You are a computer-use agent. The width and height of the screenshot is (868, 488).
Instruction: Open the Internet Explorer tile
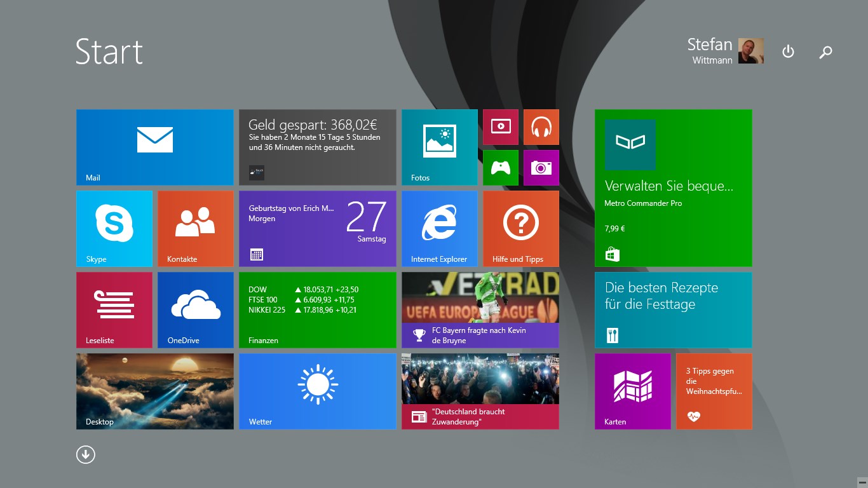pyautogui.click(x=439, y=228)
